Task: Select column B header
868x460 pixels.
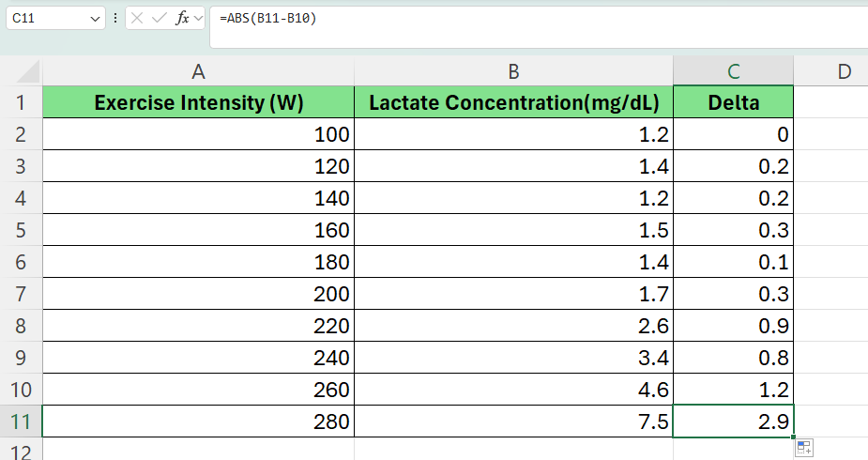Action: click(513, 71)
